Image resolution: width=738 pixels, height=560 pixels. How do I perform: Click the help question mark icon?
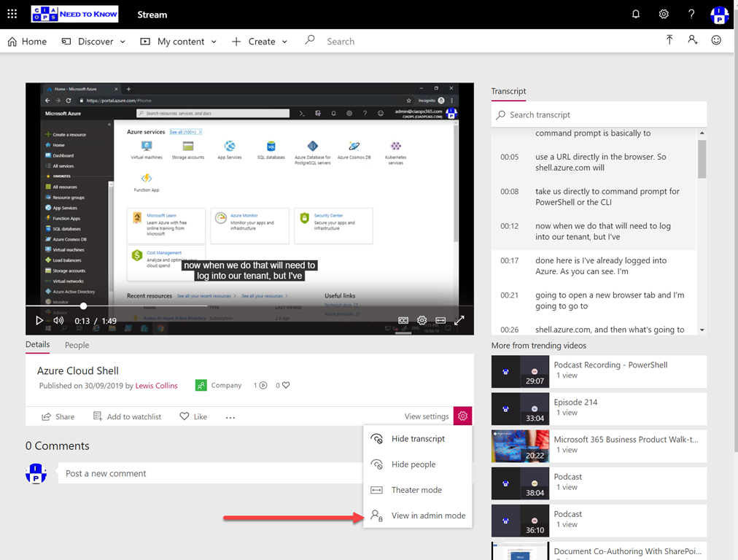point(691,14)
